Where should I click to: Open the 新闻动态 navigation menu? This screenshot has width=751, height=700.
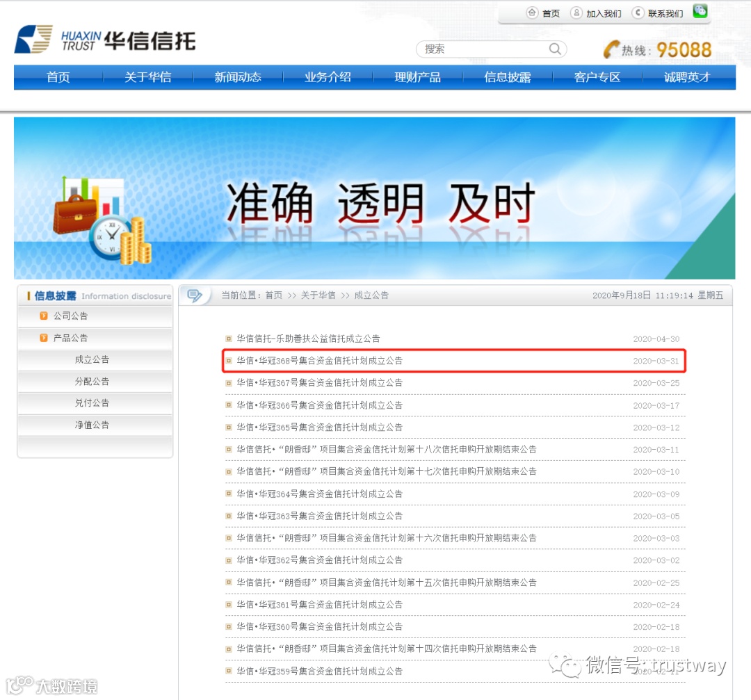(238, 77)
